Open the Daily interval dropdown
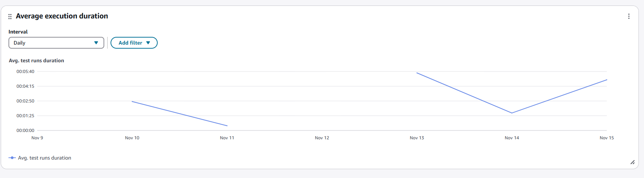The height and width of the screenshot is (178, 644). pos(56,43)
